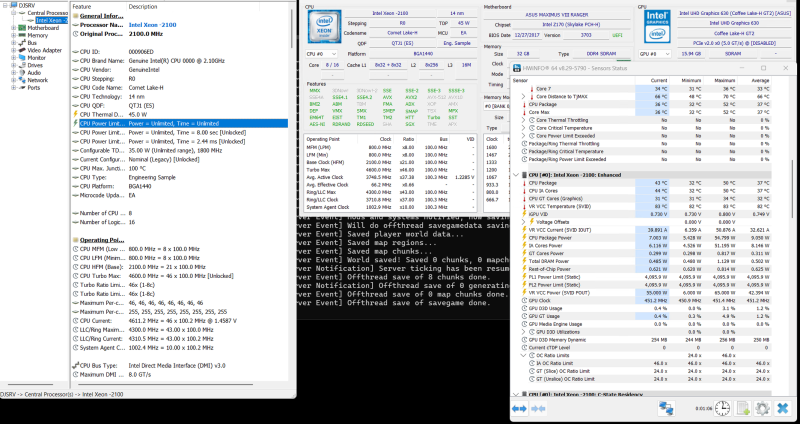The height and width of the screenshot is (424, 800).
Task: Open the GPU #0 selector dropdown
Action: 654,54
